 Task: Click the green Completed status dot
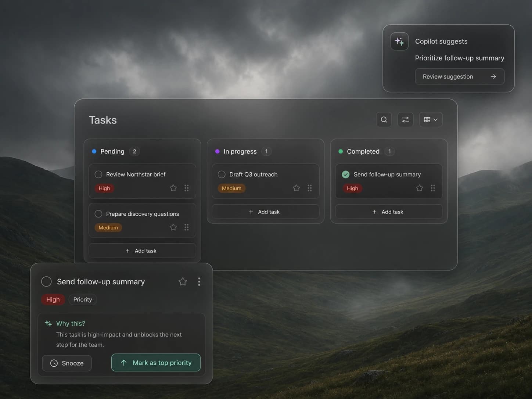pos(341,151)
